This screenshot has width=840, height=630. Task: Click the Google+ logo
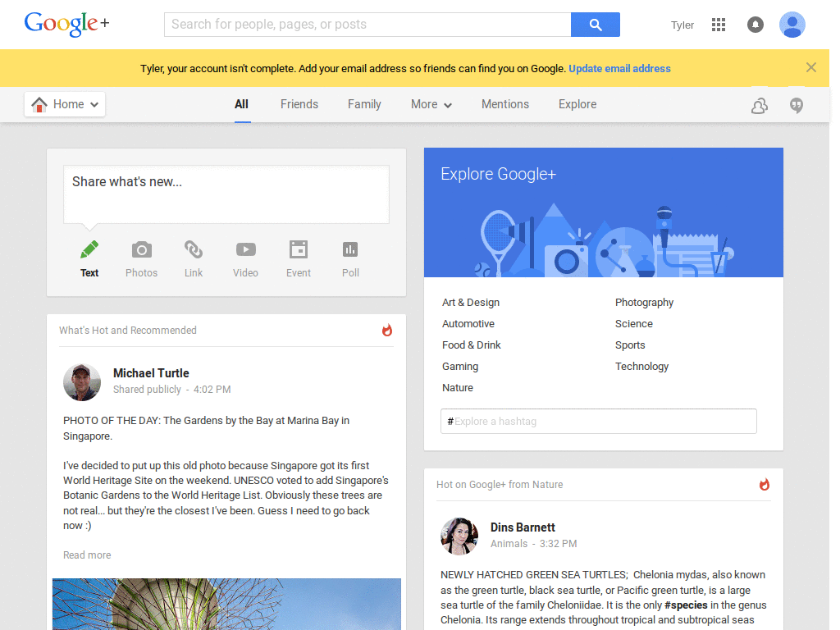coord(66,24)
